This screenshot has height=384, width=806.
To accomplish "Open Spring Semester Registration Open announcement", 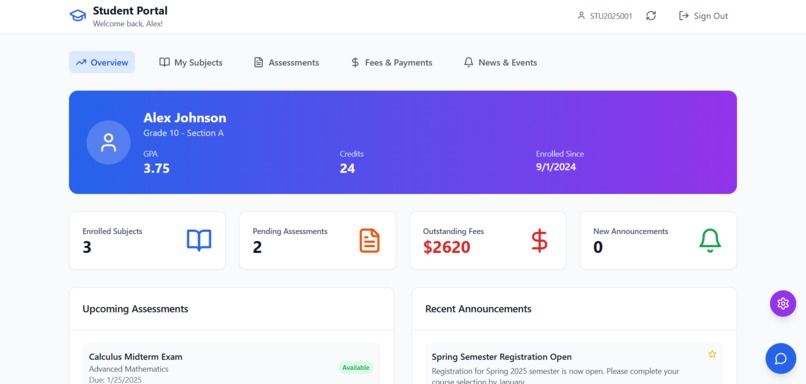I will point(574,364).
